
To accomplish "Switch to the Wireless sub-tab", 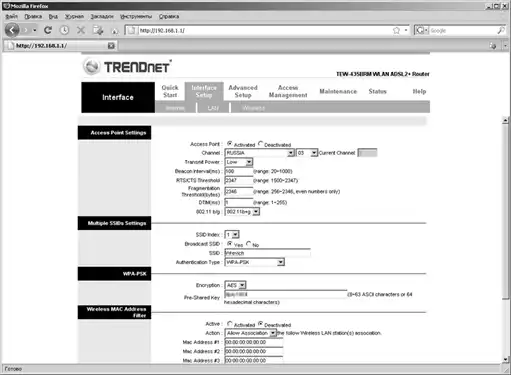I will tap(254, 108).
